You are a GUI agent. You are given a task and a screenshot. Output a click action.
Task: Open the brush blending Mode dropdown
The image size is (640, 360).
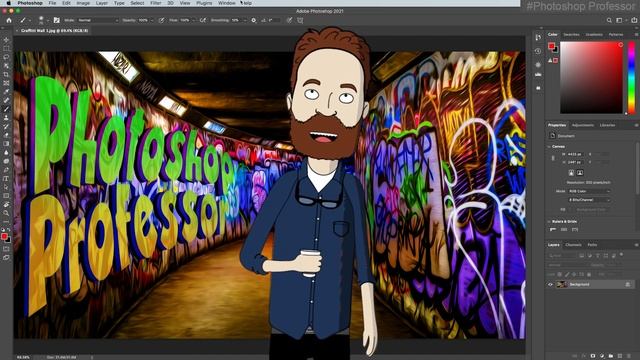(x=97, y=20)
